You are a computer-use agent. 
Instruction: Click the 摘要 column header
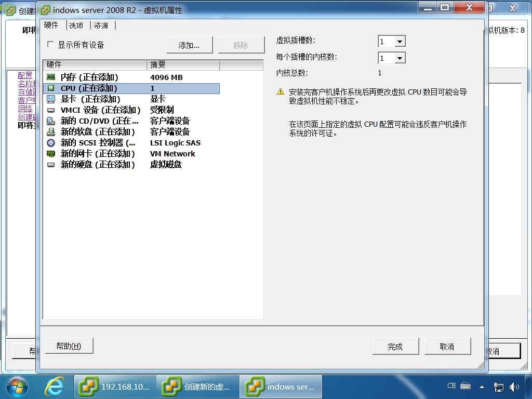point(183,65)
